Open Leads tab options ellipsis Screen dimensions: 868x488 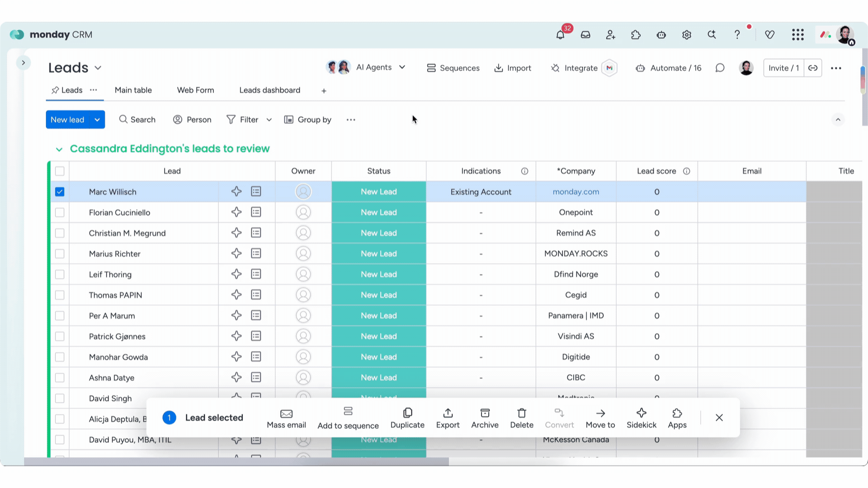pyautogui.click(x=94, y=90)
